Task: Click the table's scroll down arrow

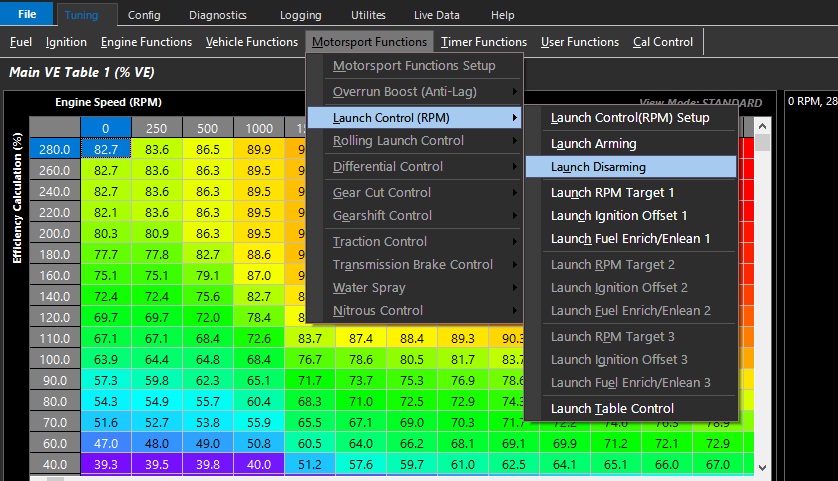Action: point(763,468)
